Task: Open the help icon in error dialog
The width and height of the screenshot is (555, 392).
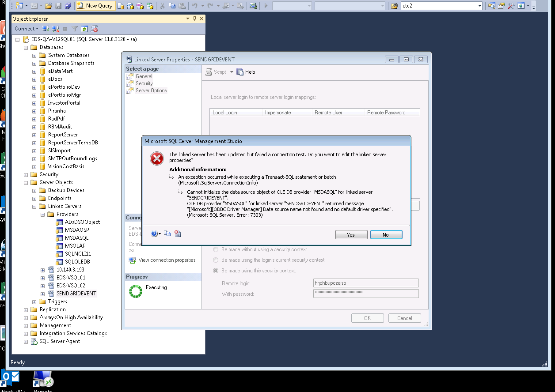Action: (x=154, y=234)
